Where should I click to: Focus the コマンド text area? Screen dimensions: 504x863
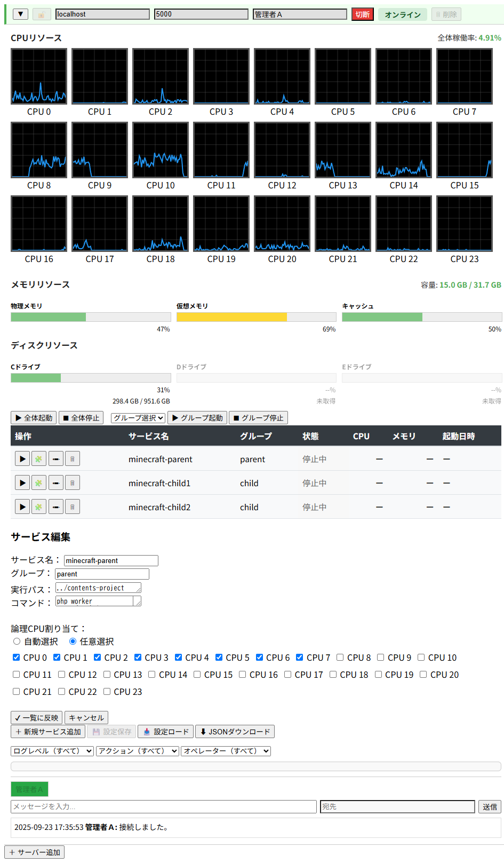[98, 601]
